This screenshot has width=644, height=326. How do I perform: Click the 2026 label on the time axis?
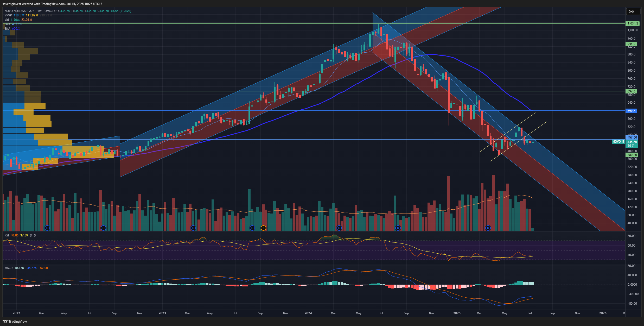(603, 313)
